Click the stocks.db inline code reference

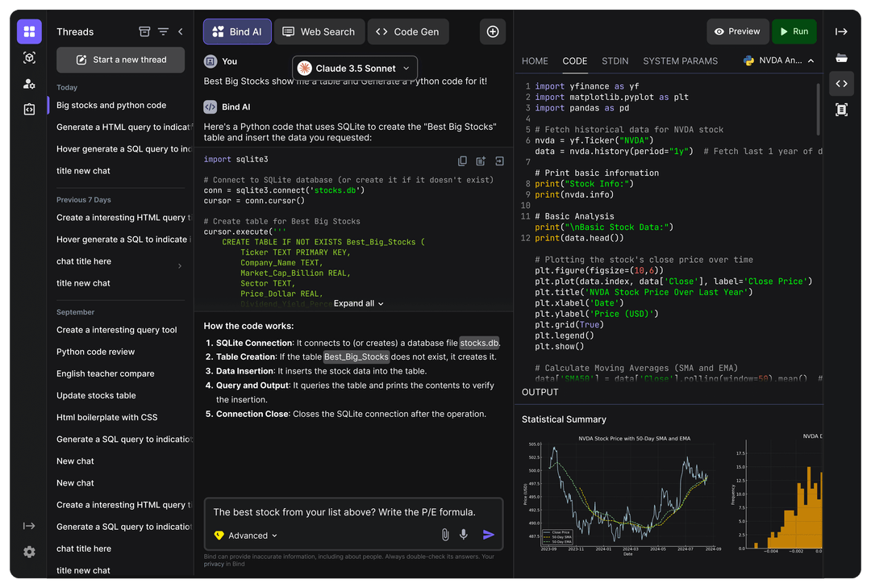[479, 343]
